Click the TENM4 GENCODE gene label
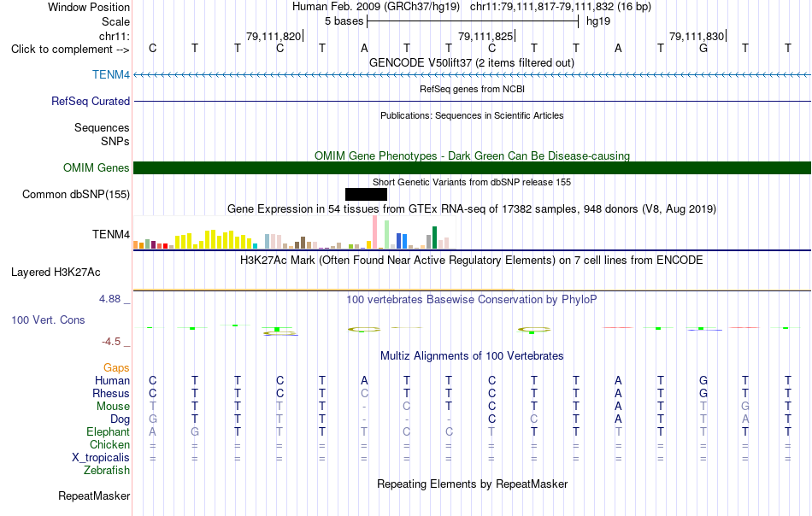This screenshot has height=516, width=812. pyautogui.click(x=111, y=74)
